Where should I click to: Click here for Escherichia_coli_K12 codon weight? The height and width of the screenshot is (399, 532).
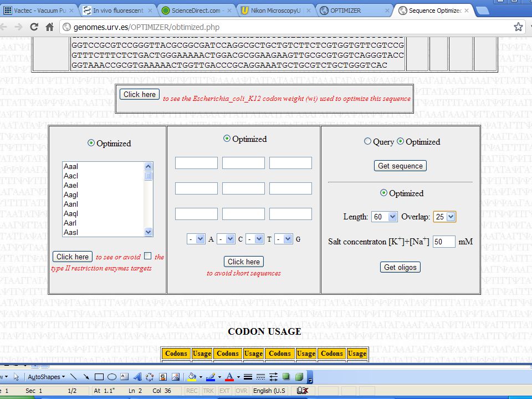[140, 94]
